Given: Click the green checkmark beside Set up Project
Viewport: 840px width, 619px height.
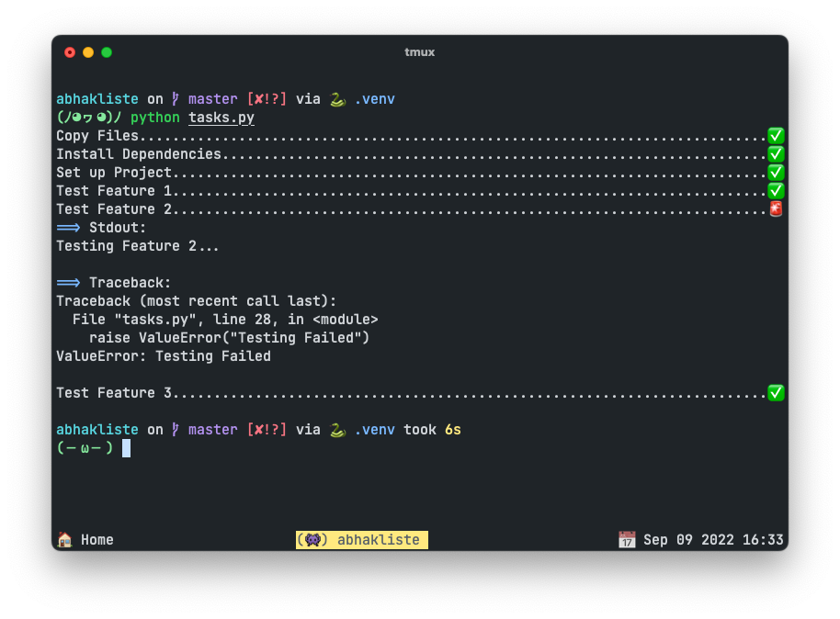Looking at the screenshot, I should [776, 173].
